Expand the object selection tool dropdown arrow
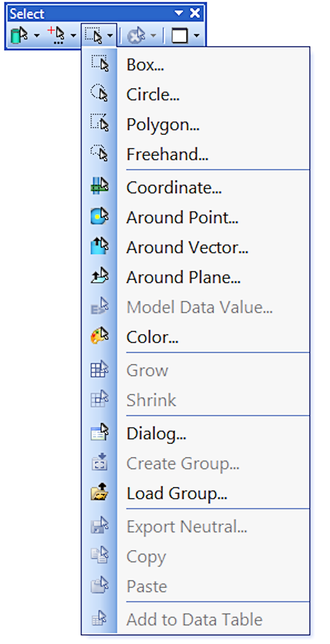This screenshot has width=330, height=644. click(36, 36)
